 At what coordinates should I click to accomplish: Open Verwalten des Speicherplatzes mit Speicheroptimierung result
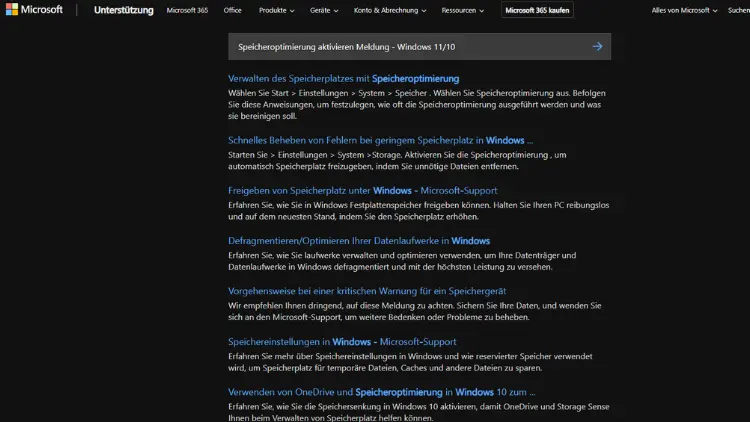[x=343, y=78]
